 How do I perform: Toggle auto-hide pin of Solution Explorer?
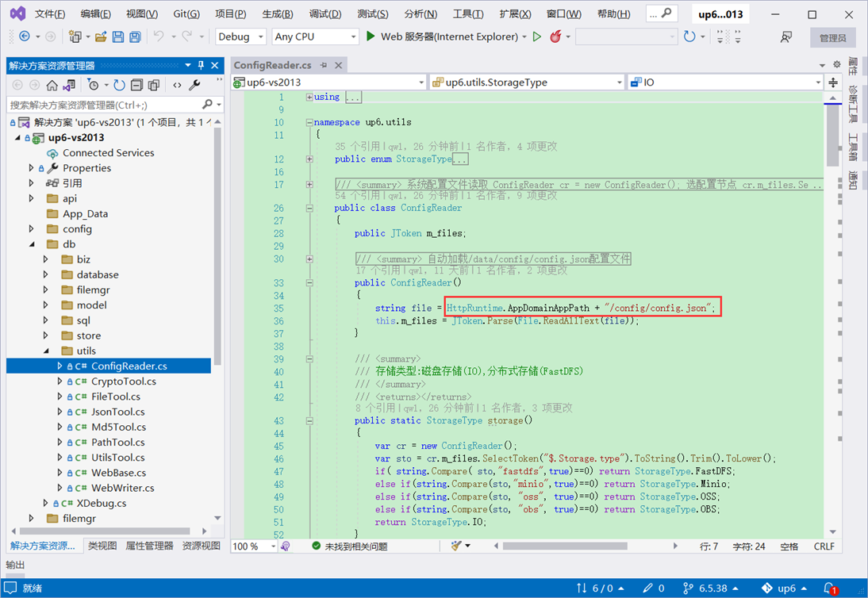click(x=201, y=65)
